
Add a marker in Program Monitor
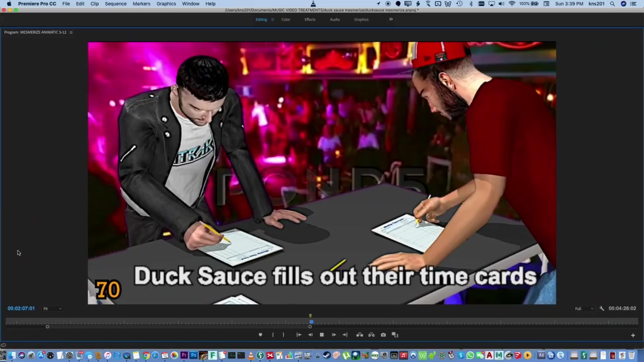pos(260,335)
